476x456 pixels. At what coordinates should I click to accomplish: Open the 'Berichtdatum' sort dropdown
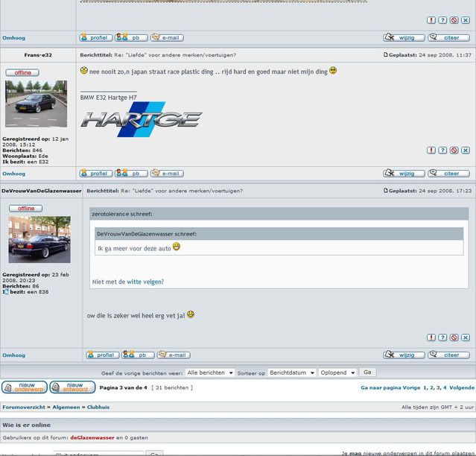[x=292, y=373]
